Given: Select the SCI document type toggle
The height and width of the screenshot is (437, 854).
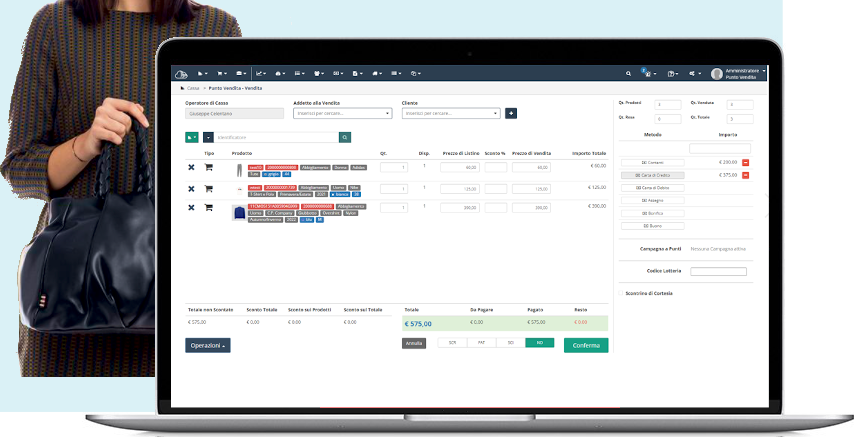Looking at the screenshot, I should (510, 343).
